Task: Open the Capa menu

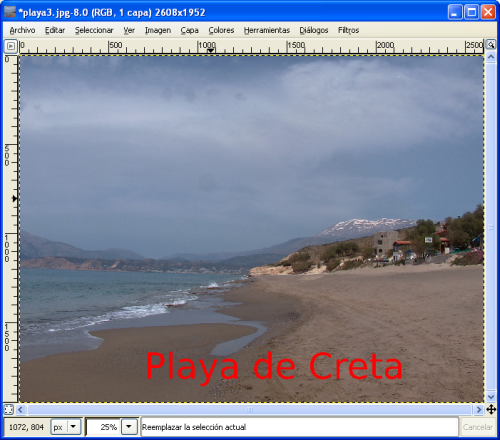Action: [189, 30]
